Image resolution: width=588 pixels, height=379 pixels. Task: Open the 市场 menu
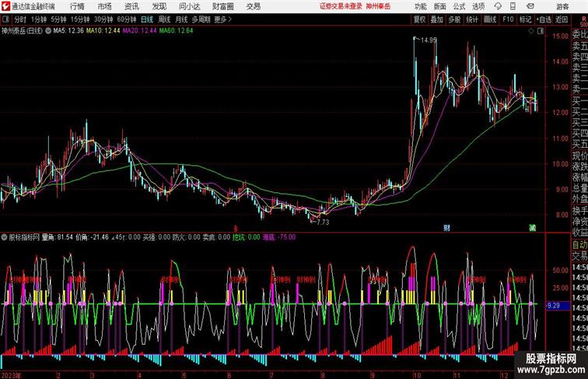104,6
